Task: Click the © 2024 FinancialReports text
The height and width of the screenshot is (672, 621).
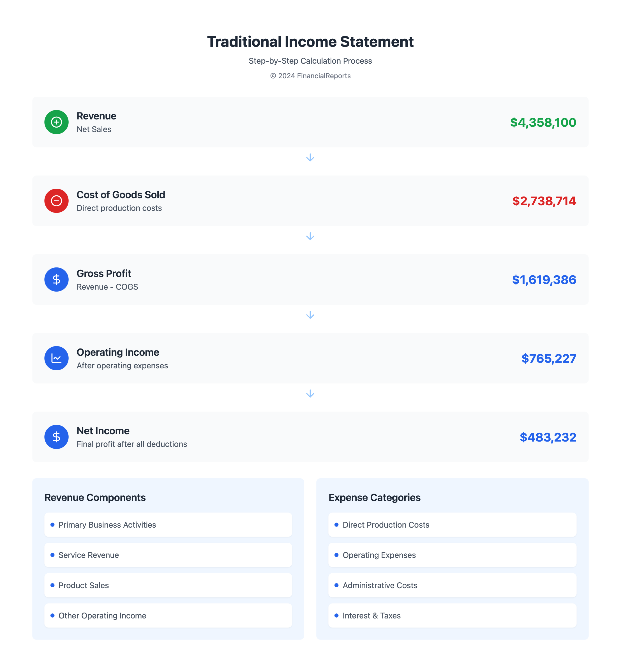Action: pos(310,76)
